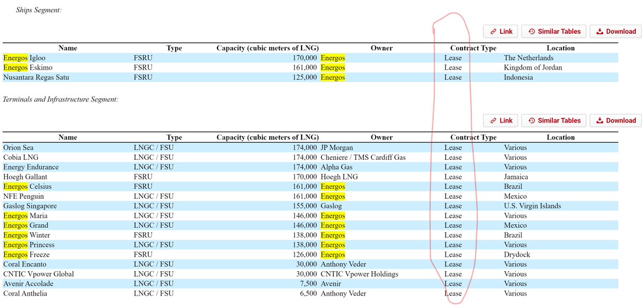The image size is (644, 305).
Task: Click 'Kingdom of Jordan' location cell
Action: coord(533,68)
